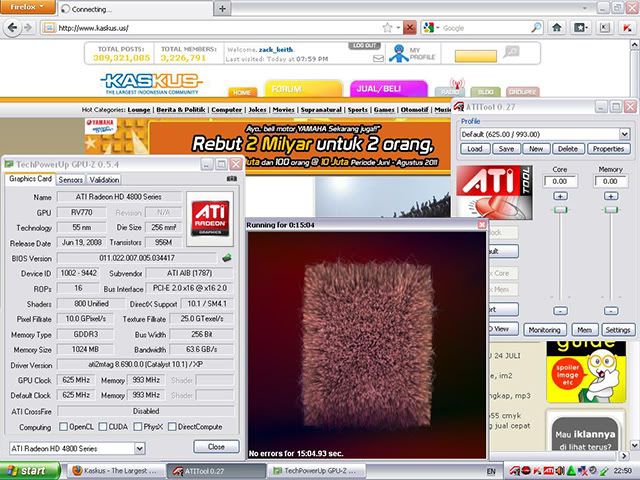Viewport: 640px width, 480px height.
Task: Stop page loading with red X button
Action: pyautogui.click(x=409, y=28)
